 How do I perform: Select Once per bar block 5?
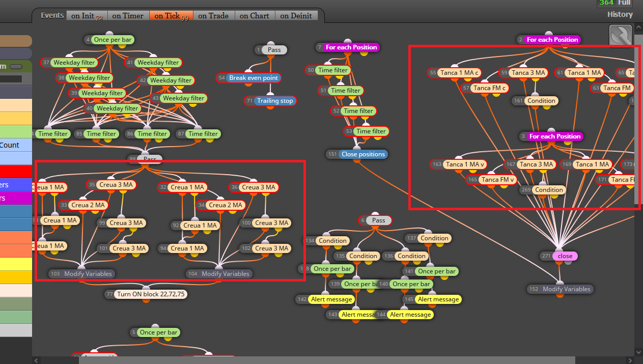click(x=155, y=332)
